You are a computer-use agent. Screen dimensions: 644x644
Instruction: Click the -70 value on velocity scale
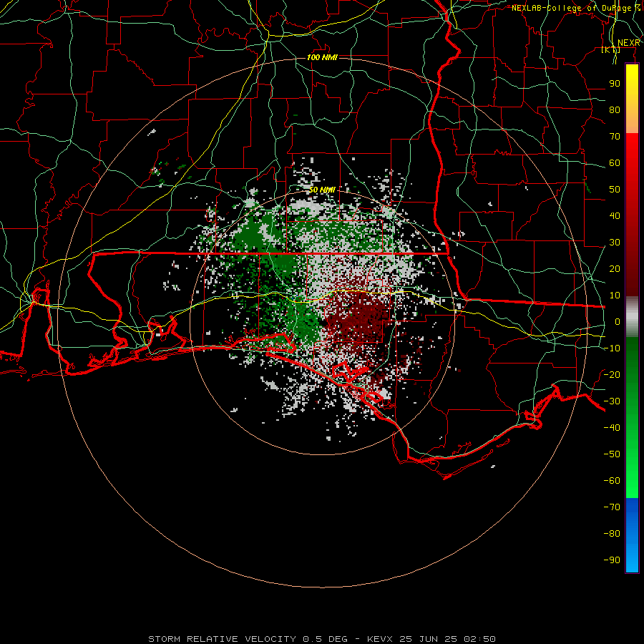pyautogui.click(x=612, y=507)
